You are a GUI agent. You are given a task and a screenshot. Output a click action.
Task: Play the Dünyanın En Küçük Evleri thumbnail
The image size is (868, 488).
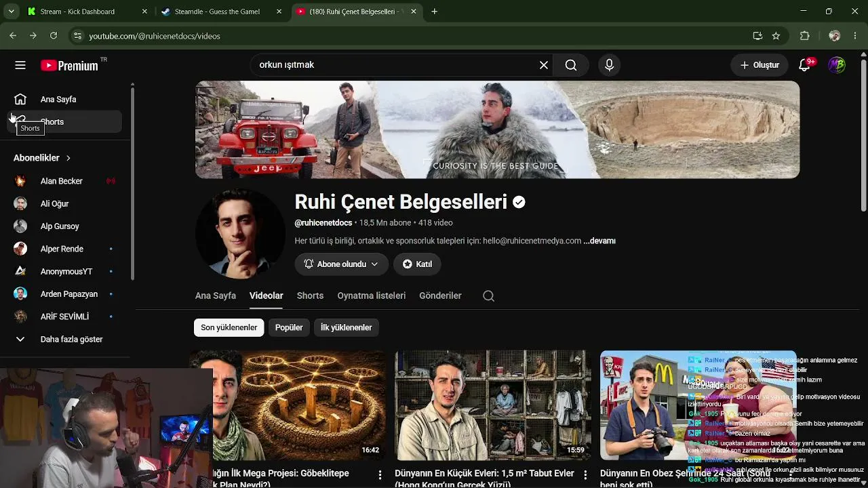click(x=493, y=405)
